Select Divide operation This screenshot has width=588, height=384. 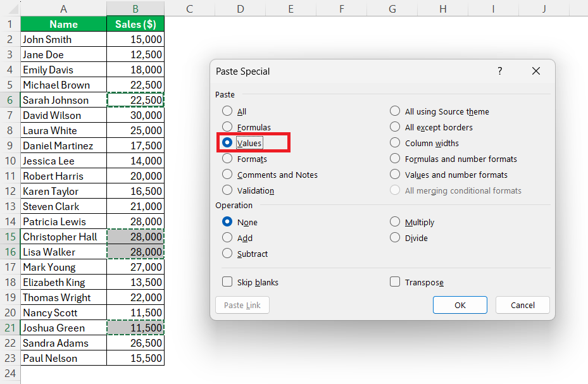click(409, 238)
